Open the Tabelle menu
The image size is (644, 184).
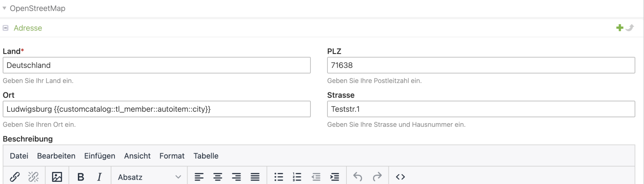pos(206,156)
